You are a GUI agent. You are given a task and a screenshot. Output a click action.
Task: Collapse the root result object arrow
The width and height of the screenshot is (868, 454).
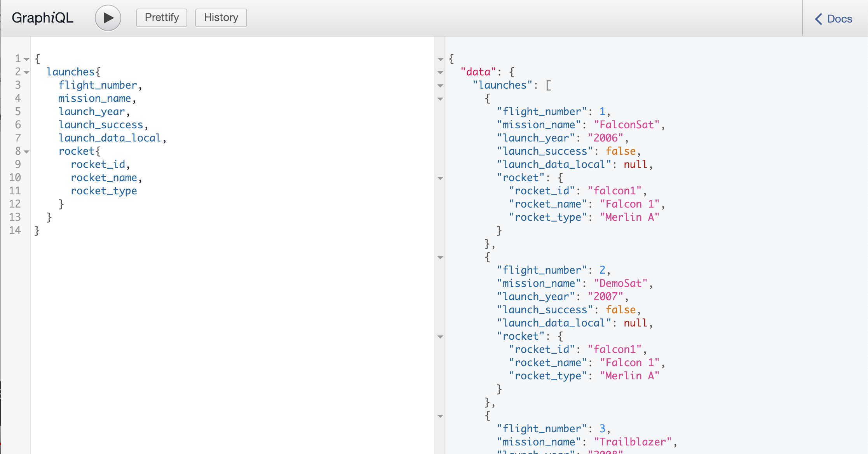[x=440, y=59]
